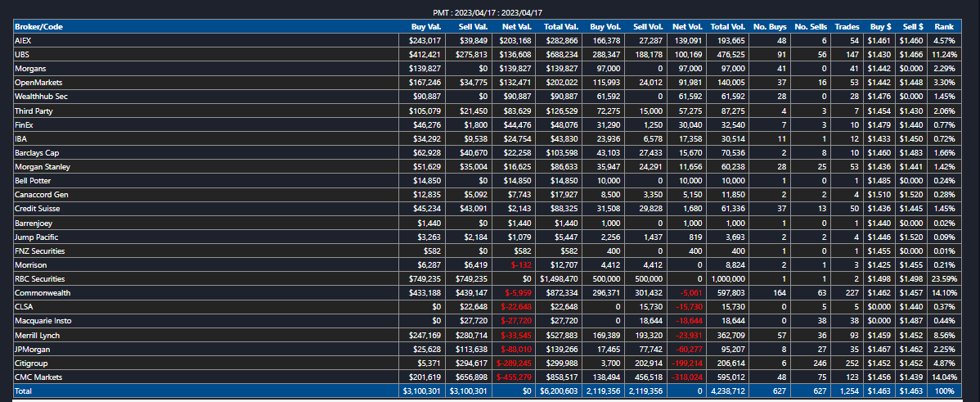Click the Sell Vol. column header
The image size is (980, 402).
pyautogui.click(x=648, y=27)
